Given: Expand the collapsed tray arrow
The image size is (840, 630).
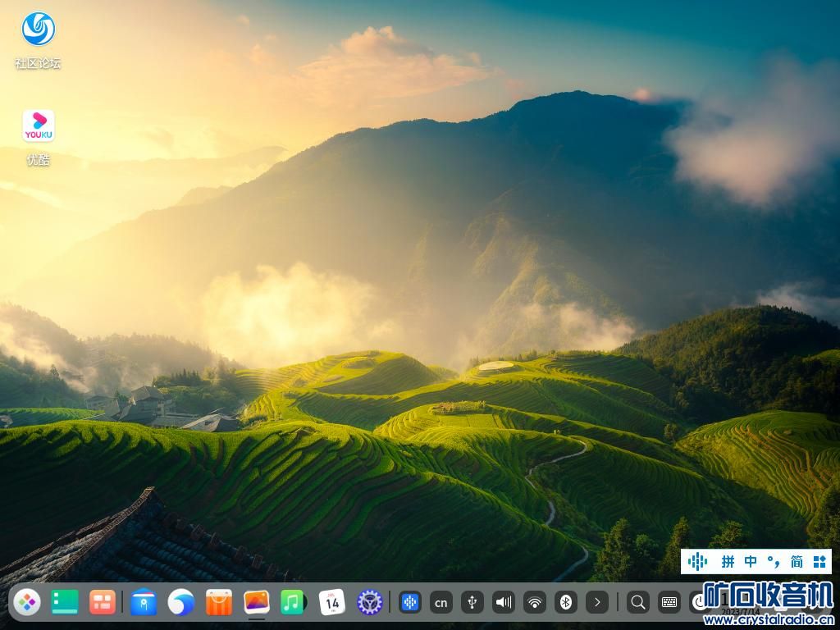Looking at the screenshot, I should 597,603.
